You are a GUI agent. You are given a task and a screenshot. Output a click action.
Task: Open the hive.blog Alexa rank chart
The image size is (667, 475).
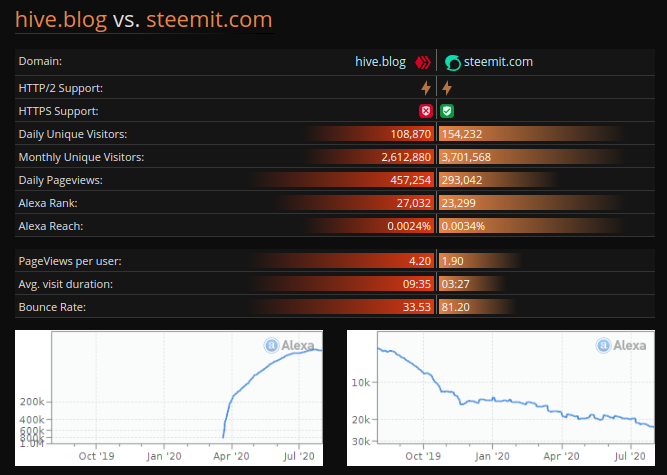pos(169,398)
